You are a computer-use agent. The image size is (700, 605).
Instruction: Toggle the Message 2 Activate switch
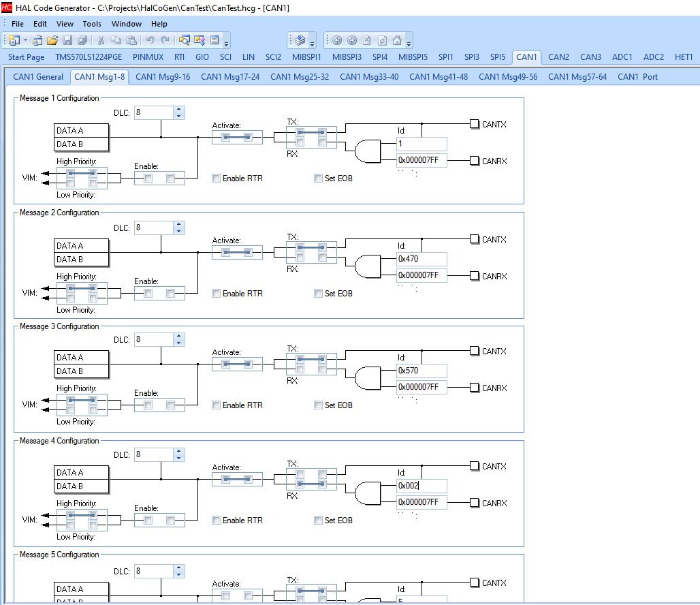(237, 253)
